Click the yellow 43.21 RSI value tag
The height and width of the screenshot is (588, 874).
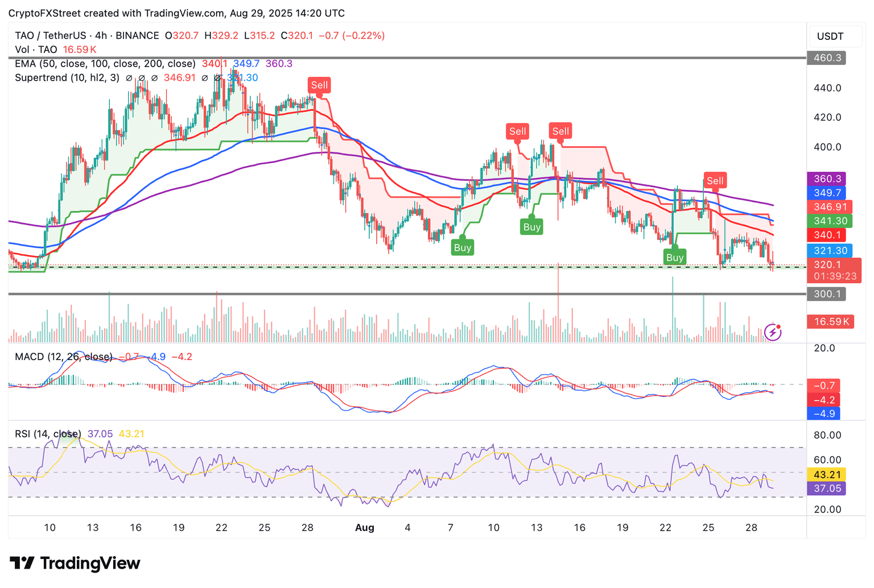pyautogui.click(x=827, y=474)
